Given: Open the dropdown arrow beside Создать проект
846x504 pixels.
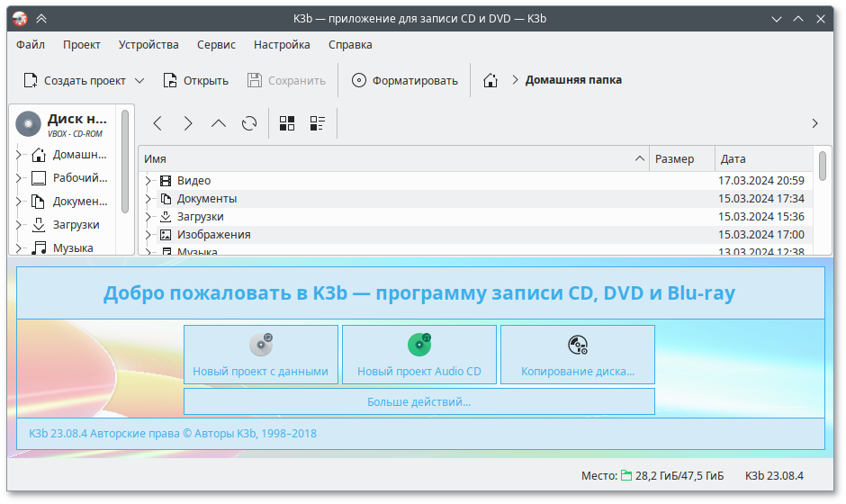Looking at the screenshot, I should click(x=139, y=80).
